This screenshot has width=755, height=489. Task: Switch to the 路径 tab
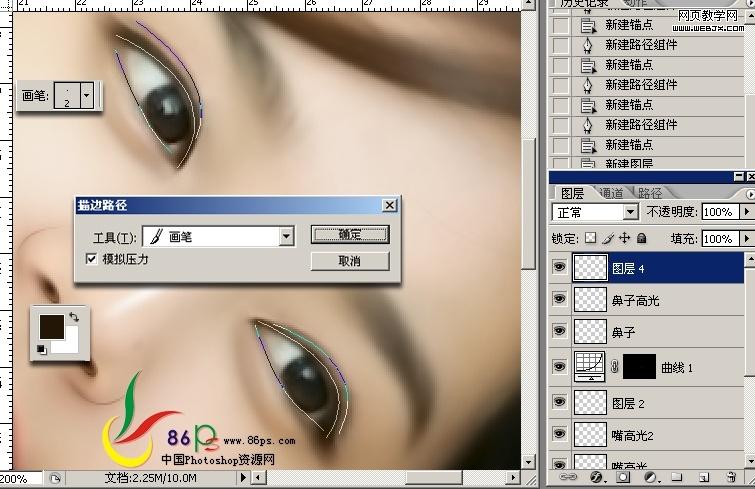click(651, 193)
